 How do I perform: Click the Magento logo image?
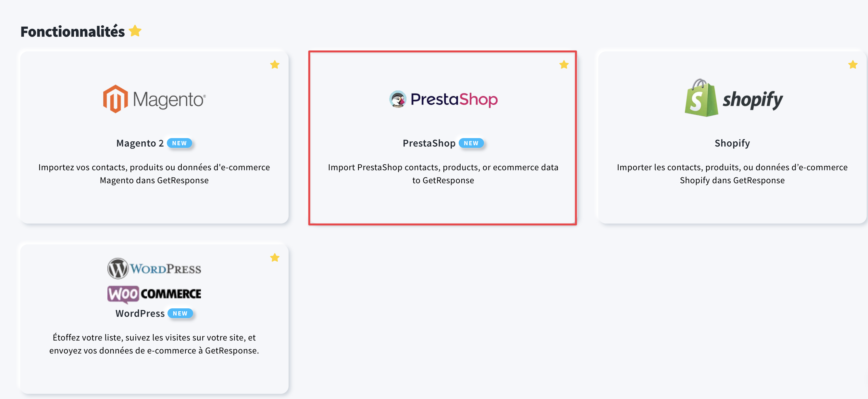pyautogui.click(x=154, y=99)
